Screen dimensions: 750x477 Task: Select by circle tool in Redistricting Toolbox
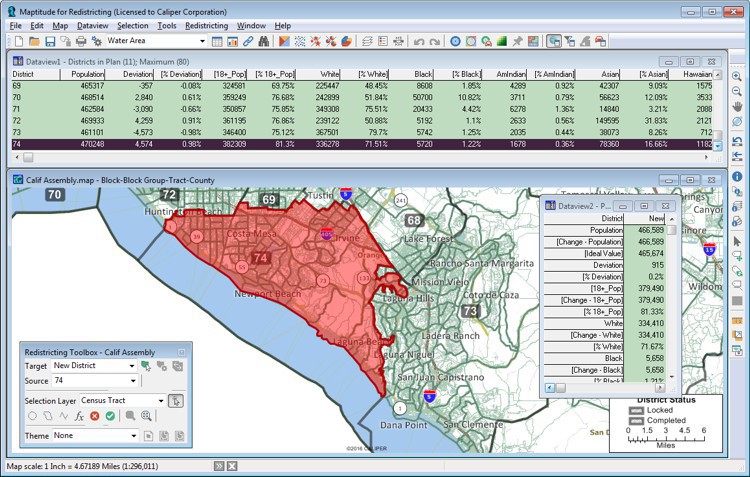tap(32, 416)
